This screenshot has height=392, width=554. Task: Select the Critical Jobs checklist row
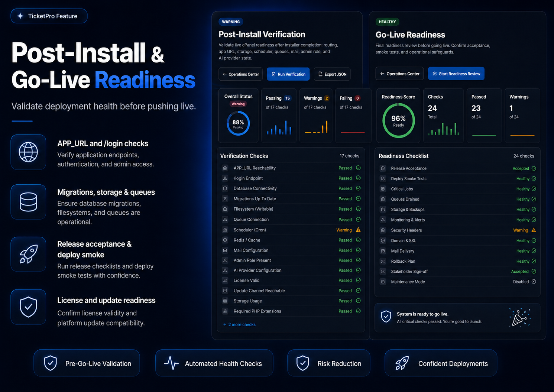(x=458, y=189)
